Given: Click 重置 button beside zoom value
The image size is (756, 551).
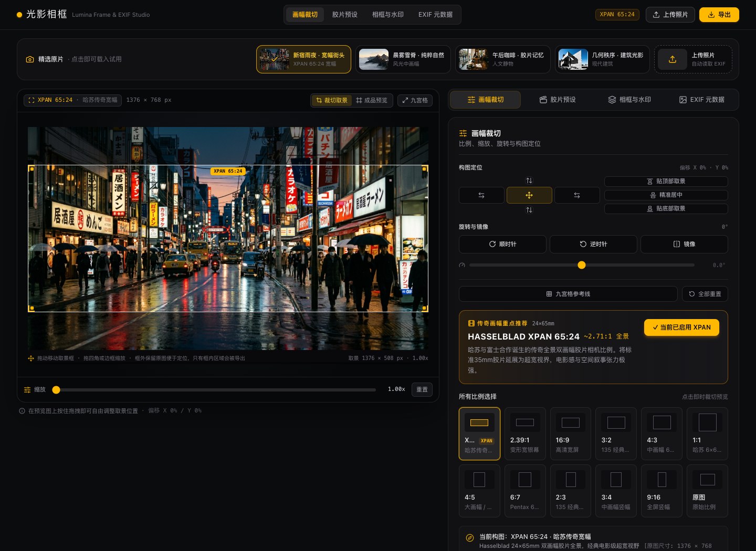Looking at the screenshot, I should (x=422, y=389).
